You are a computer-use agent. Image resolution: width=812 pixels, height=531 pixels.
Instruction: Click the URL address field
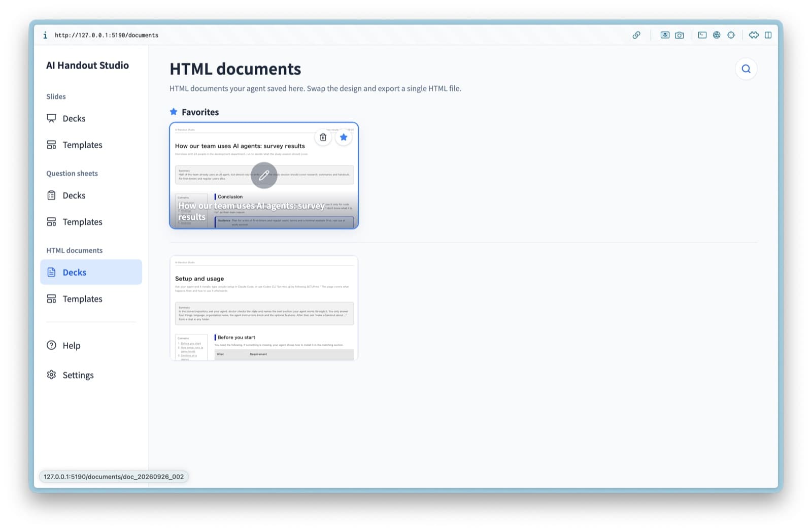107,35
